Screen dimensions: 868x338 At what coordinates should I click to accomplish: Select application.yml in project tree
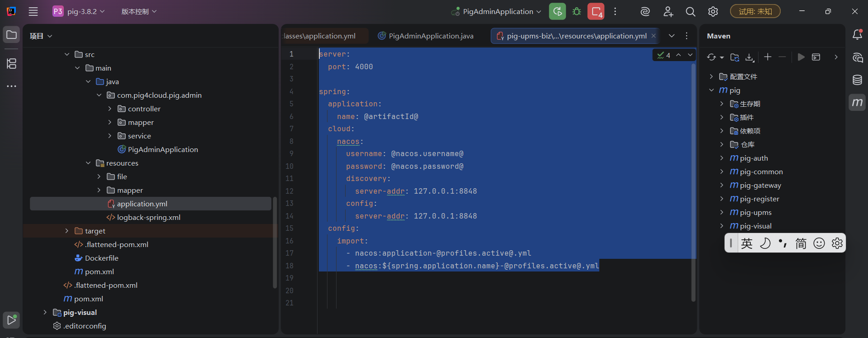coord(151,204)
